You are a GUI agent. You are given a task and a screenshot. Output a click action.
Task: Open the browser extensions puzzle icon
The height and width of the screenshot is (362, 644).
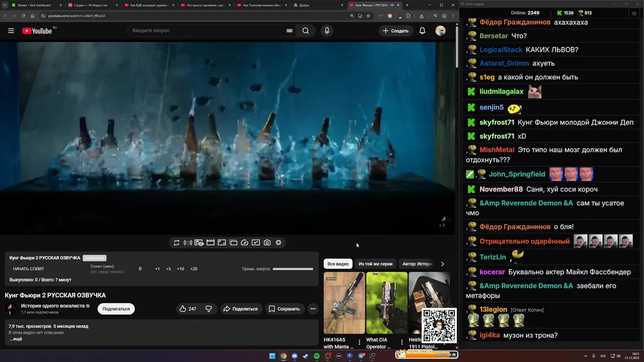pos(408,16)
